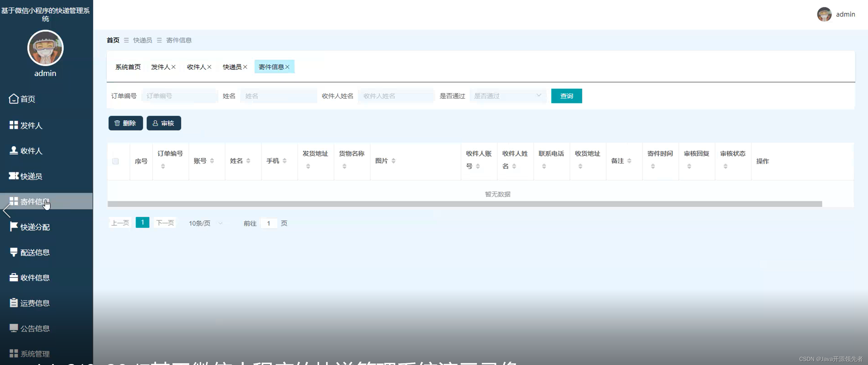Click the flag icon beside 快递分配
868x365 pixels.
pos(14,227)
